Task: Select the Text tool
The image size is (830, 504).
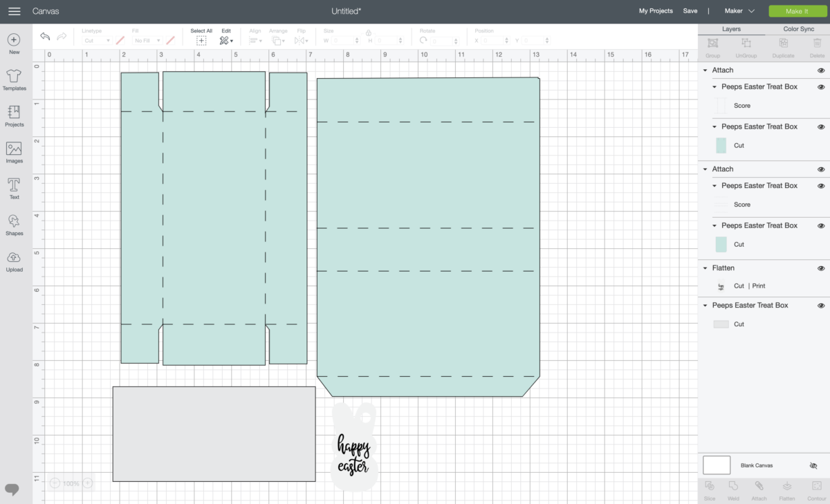Action: pos(14,188)
